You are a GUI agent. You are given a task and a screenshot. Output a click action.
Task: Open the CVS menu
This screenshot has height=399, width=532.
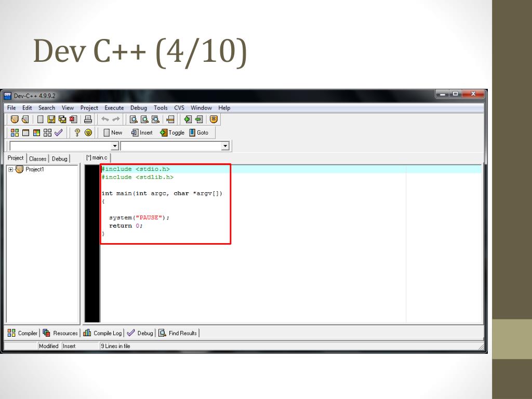(x=179, y=108)
